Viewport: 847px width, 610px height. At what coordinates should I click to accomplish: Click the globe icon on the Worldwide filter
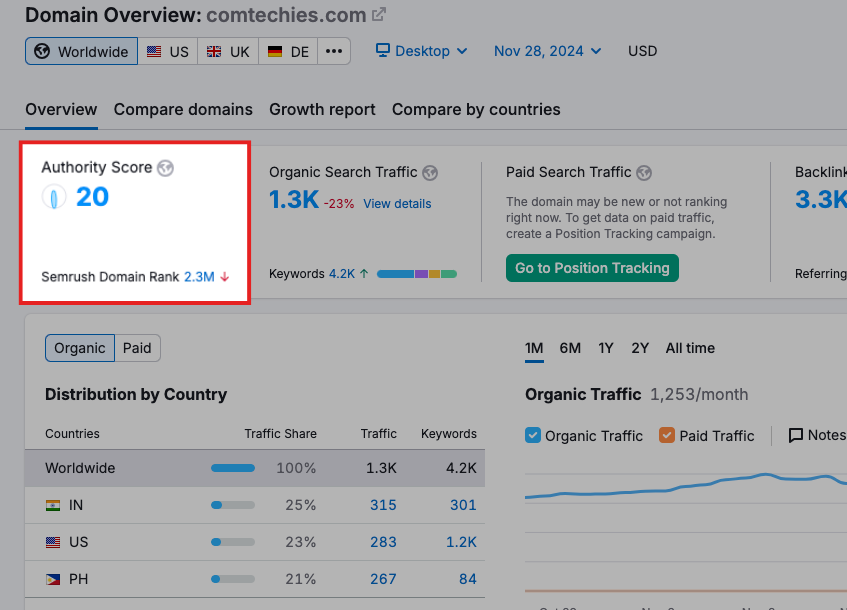41,51
